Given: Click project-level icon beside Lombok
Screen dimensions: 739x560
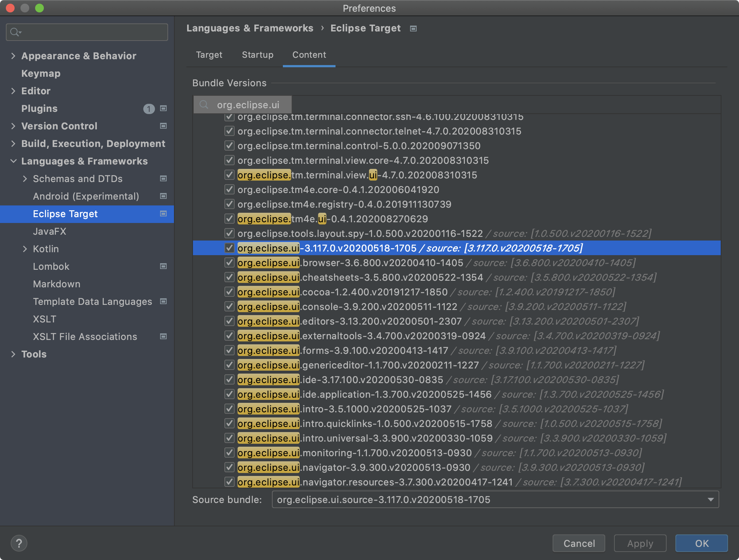Looking at the screenshot, I should [163, 266].
